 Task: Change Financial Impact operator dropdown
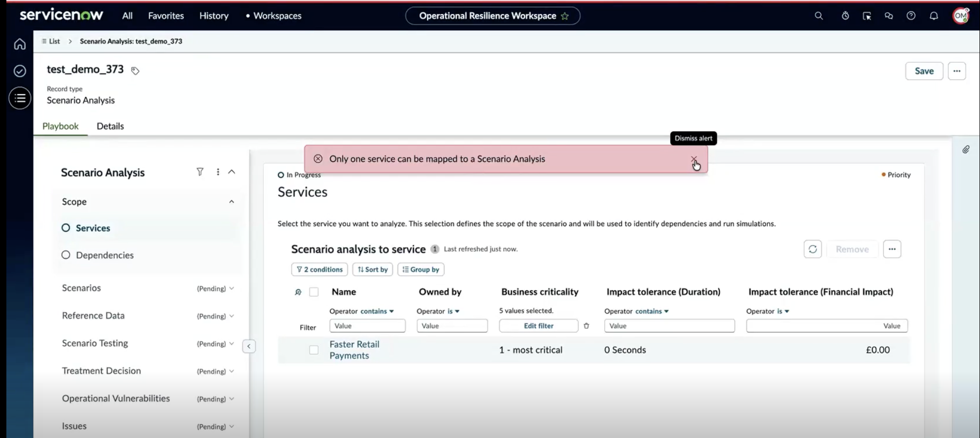point(783,311)
